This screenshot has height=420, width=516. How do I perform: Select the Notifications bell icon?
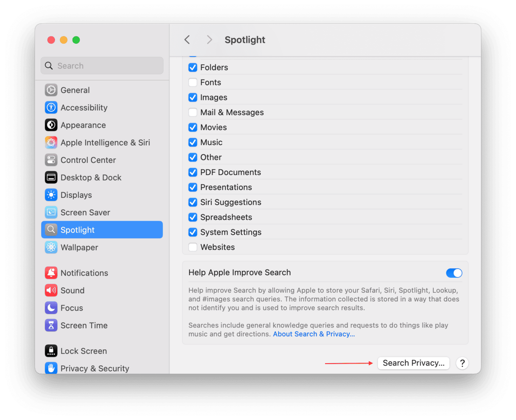pyautogui.click(x=51, y=273)
